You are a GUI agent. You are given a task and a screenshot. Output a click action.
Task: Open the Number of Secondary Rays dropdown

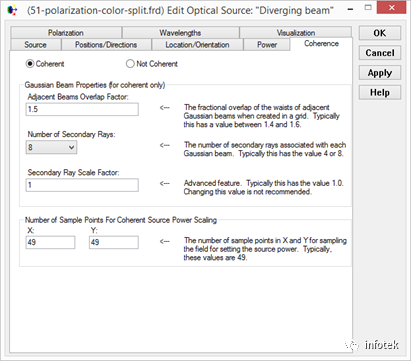(51, 147)
